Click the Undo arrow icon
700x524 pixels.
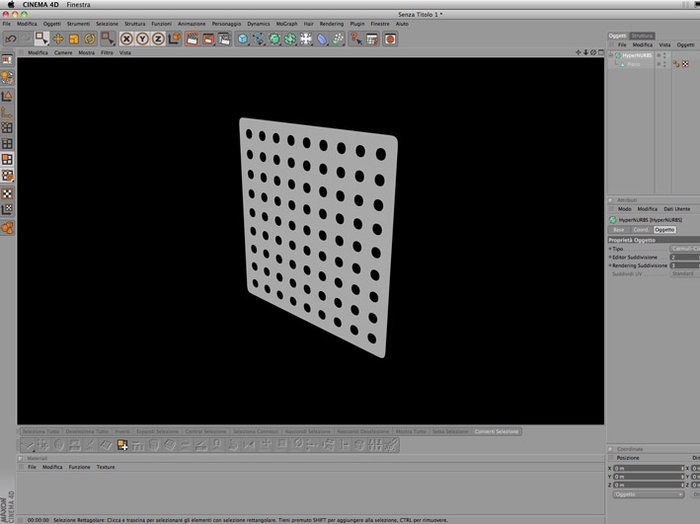click(11, 39)
